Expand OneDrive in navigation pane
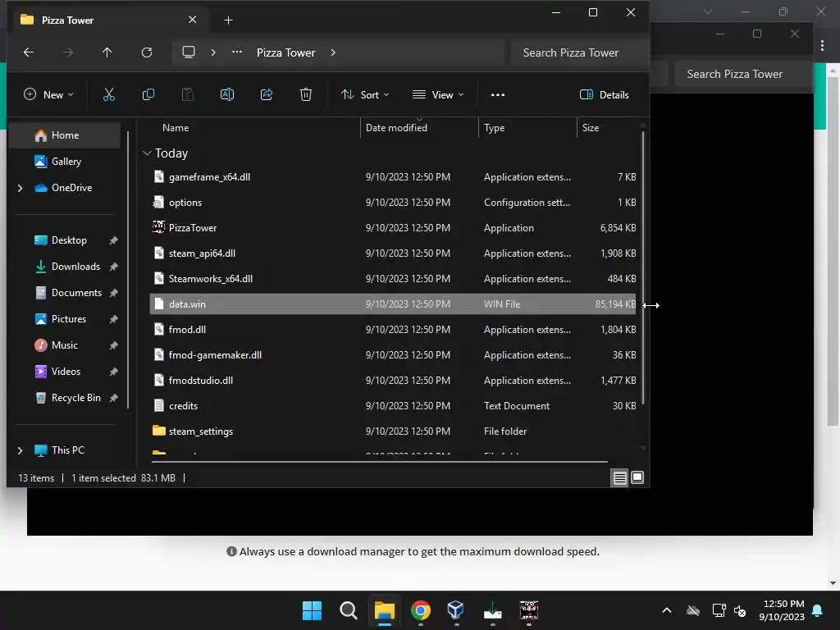Viewport: 840px width, 630px height. (20, 188)
